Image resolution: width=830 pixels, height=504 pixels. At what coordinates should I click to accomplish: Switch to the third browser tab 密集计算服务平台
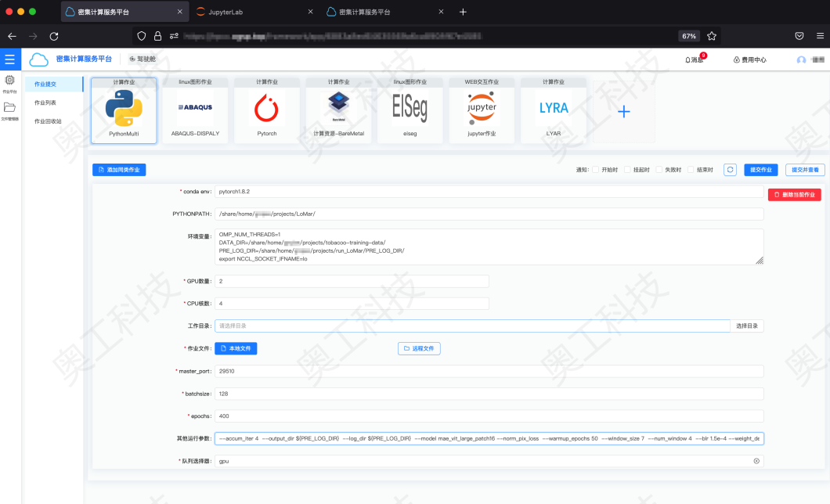(385, 12)
